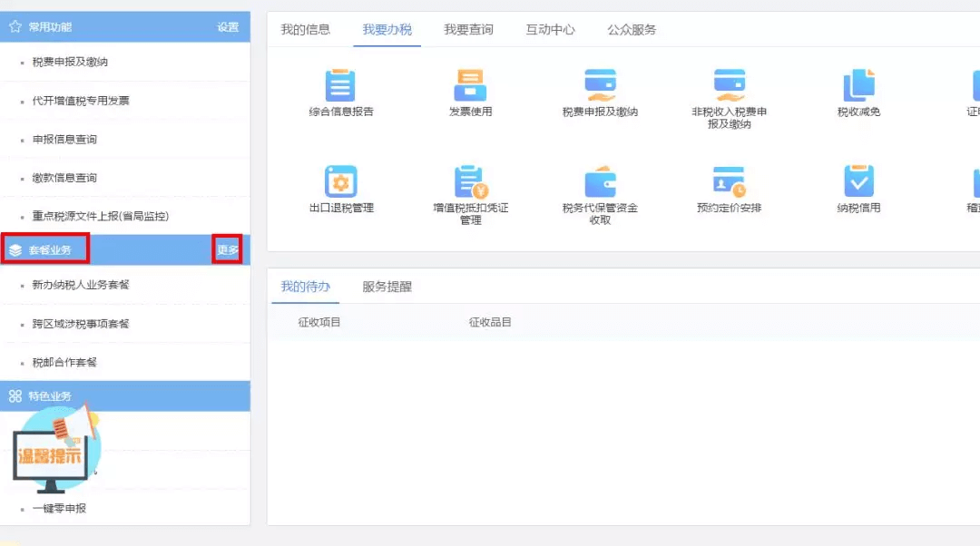The height and width of the screenshot is (546, 980).
Task: Switch to 我的信息 tab
Action: (x=305, y=29)
